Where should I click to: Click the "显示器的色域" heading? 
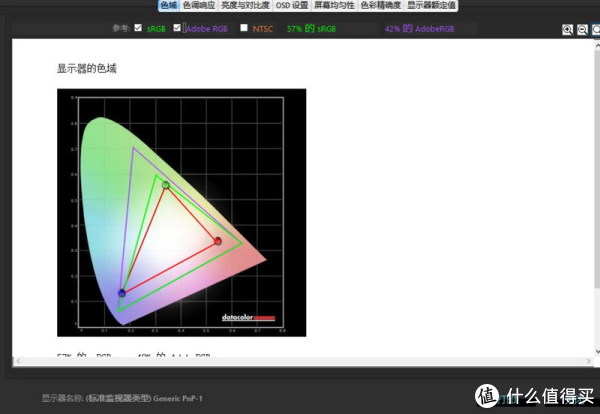(x=86, y=68)
